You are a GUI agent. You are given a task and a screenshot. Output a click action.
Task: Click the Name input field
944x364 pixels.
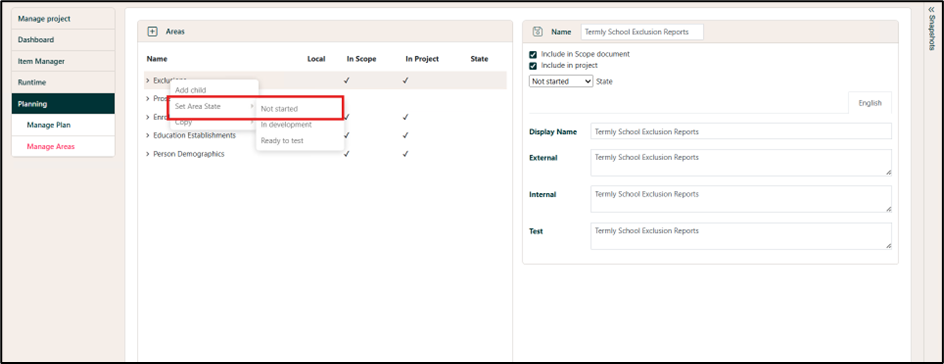point(642,32)
